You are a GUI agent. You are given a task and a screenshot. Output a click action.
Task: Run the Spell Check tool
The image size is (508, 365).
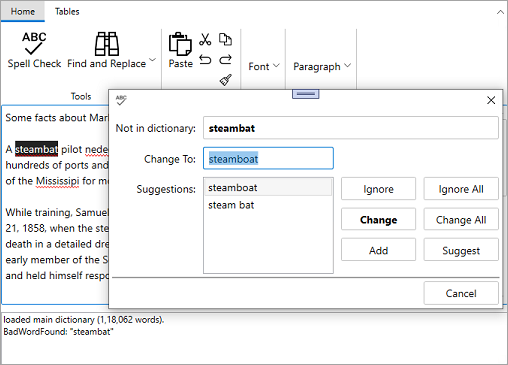pos(34,49)
